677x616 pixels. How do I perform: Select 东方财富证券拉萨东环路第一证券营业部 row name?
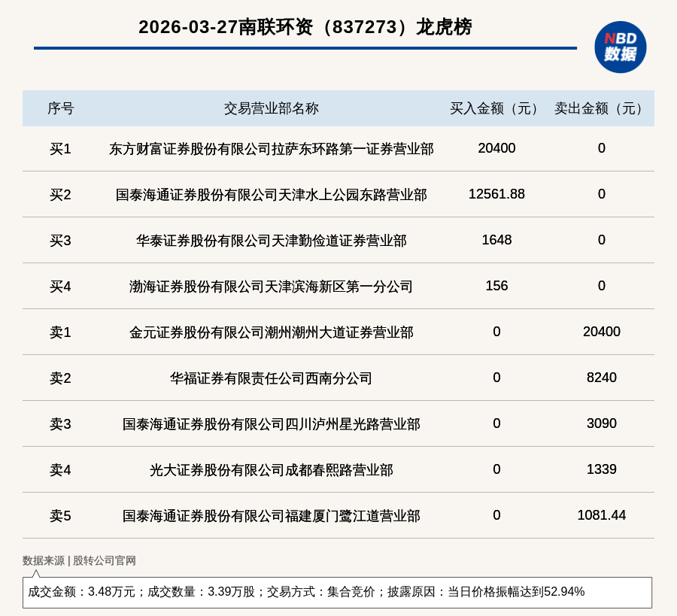pos(271,149)
